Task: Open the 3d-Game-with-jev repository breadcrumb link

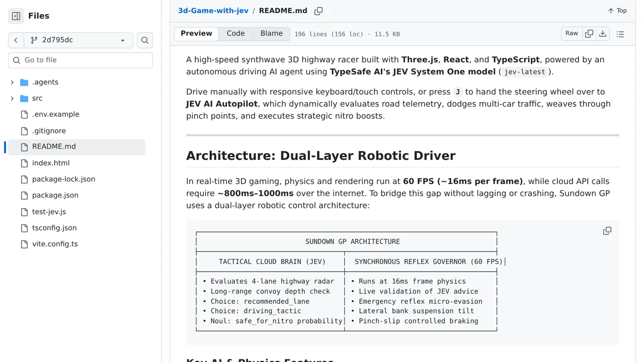Action: (213, 11)
